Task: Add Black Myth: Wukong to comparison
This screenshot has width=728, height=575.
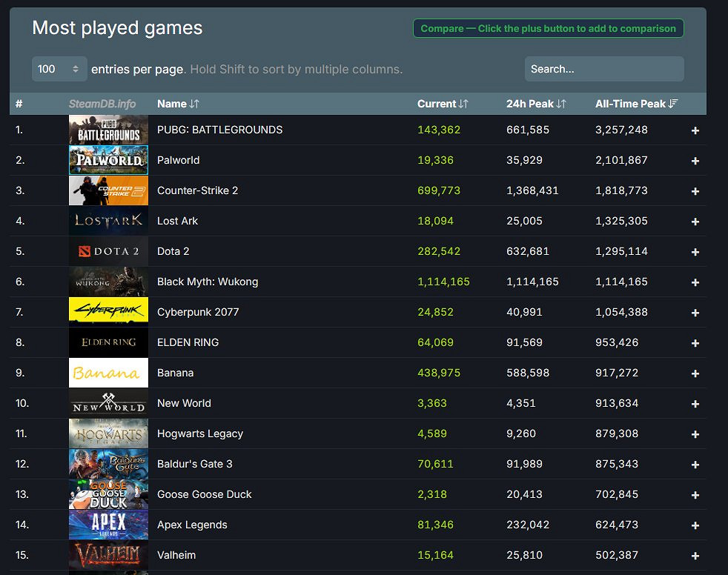Action: coord(695,282)
